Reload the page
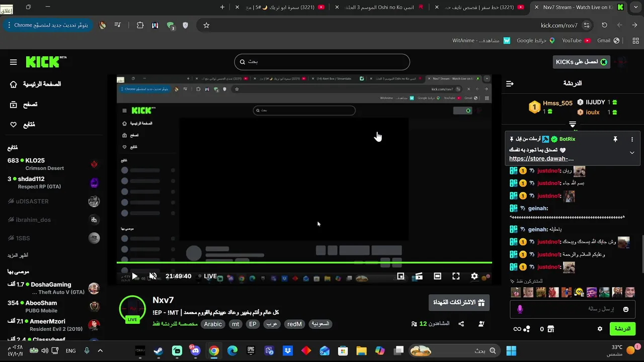Image resolution: width=644 pixels, height=362 pixels. pos(604,25)
